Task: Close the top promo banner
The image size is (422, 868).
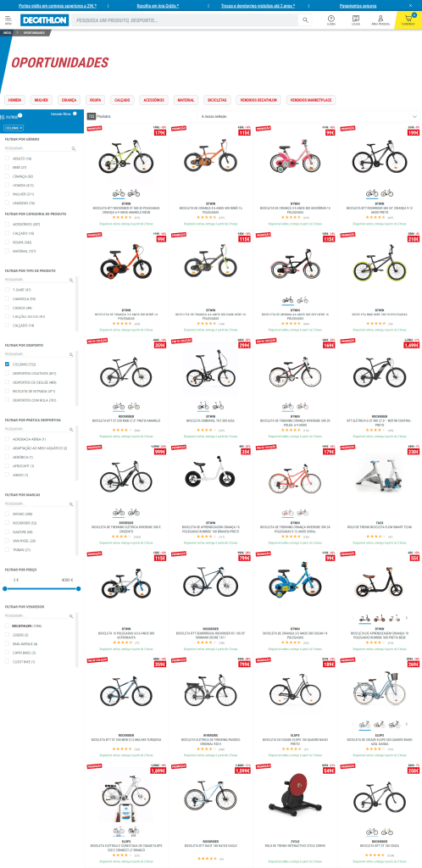Action: [x=410, y=5]
